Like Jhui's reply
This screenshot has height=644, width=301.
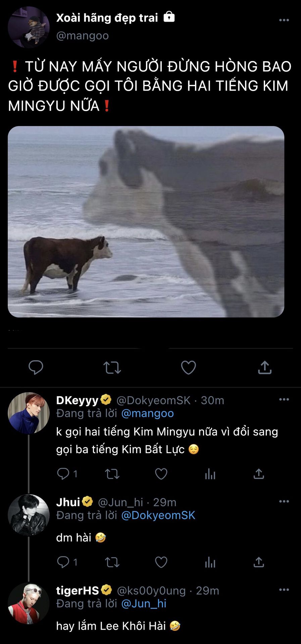pos(161,562)
